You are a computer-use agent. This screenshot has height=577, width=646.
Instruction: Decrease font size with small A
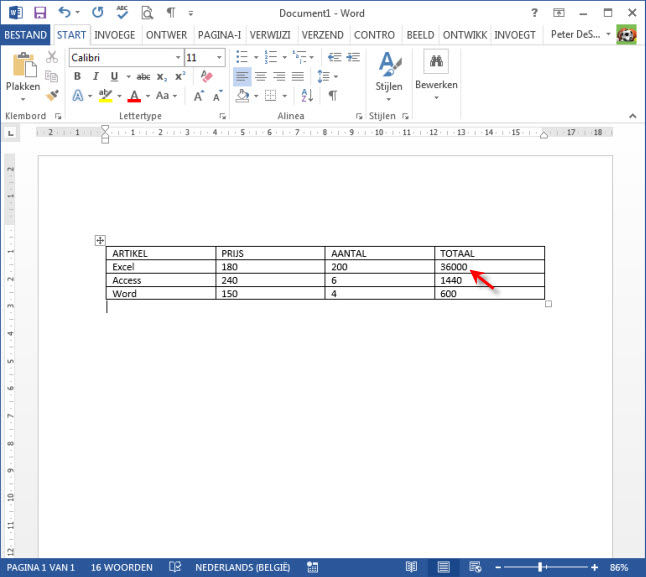coord(218,96)
